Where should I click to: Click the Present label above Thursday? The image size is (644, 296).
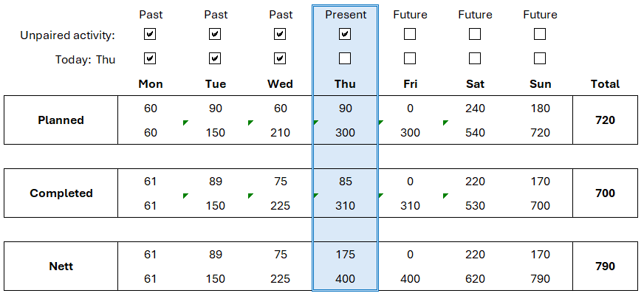346,15
